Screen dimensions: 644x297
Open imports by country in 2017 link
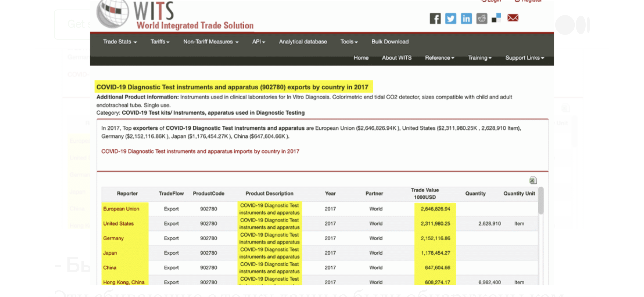(x=200, y=151)
